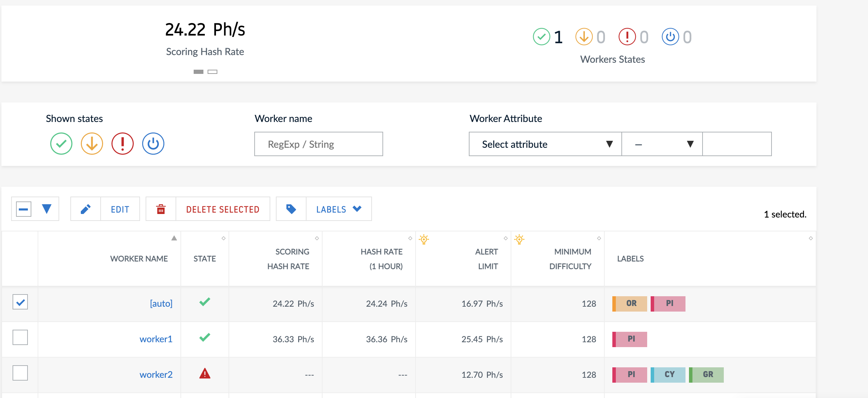Uncheck the [auto] worker checkbox
This screenshot has height=398, width=868.
point(20,302)
